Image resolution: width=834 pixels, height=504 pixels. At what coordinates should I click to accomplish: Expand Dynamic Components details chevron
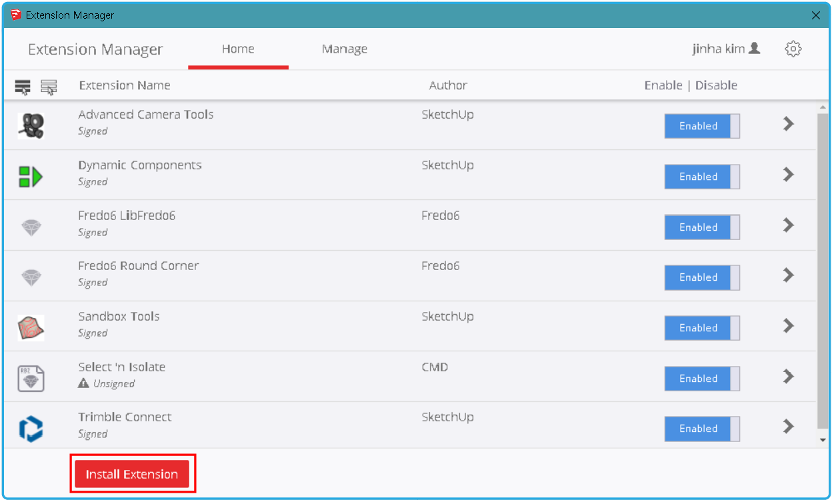[789, 174]
